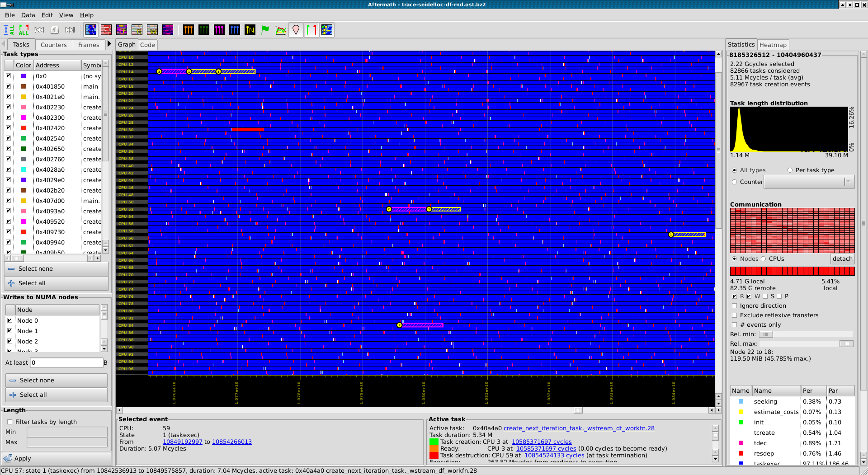Screen dimensions: 868x475
Task: Open create_next_iteration_task active task link
Action: [x=579, y=428]
